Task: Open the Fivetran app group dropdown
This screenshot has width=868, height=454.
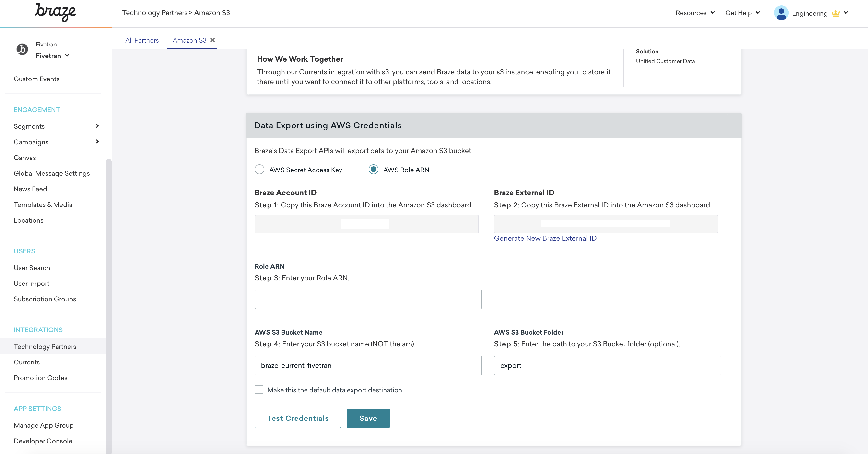Action: coord(53,56)
